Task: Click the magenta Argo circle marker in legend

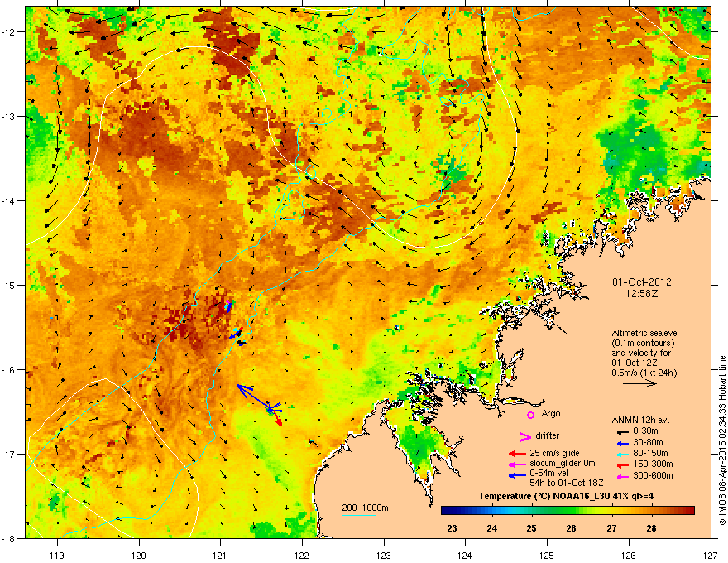Action: pyautogui.click(x=530, y=415)
